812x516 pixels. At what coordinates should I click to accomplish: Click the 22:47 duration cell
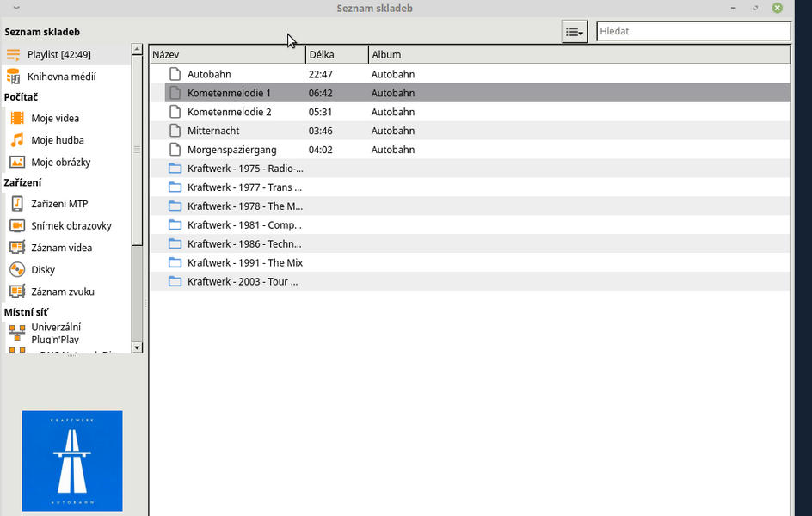tap(321, 74)
